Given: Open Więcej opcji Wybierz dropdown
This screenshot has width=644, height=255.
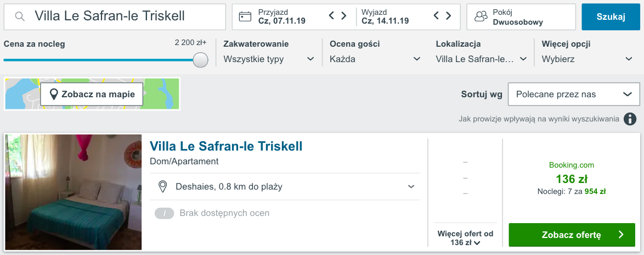Looking at the screenshot, I should (587, 59).
